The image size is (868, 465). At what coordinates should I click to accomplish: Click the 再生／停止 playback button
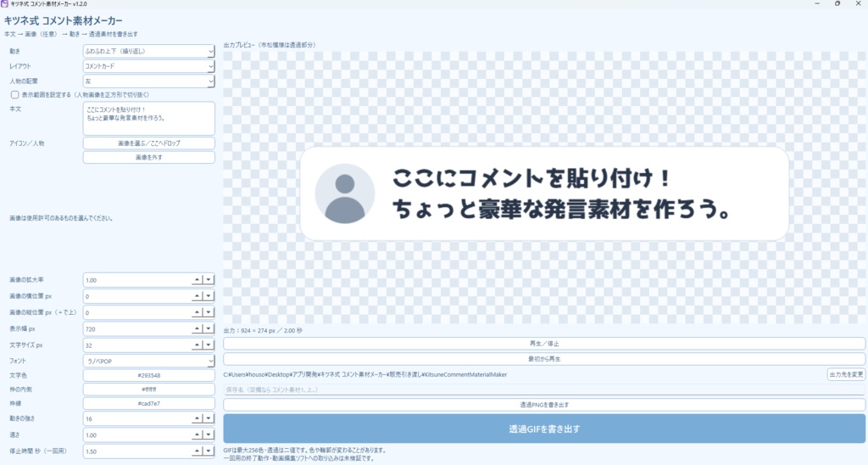pos(544,344)
